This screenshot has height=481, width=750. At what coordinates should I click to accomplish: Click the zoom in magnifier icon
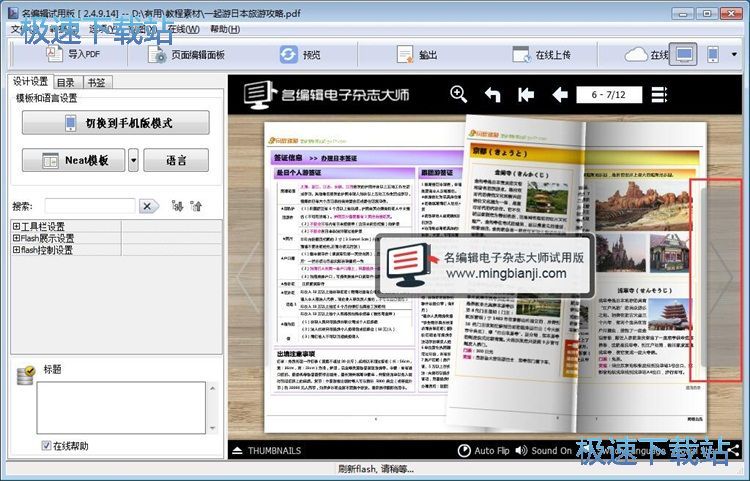(x=459, y=95)
